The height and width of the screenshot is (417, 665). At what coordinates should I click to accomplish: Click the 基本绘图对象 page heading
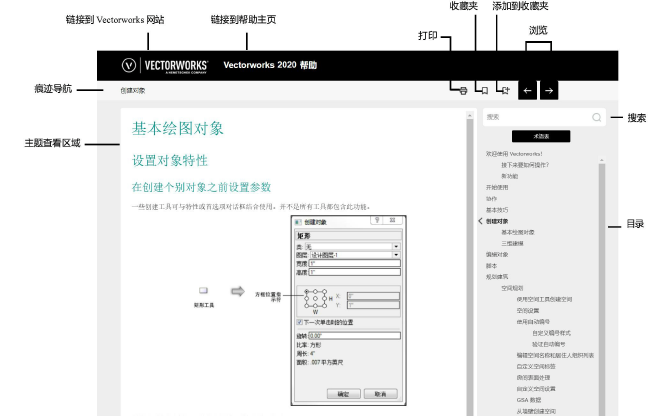click(177, 129)
